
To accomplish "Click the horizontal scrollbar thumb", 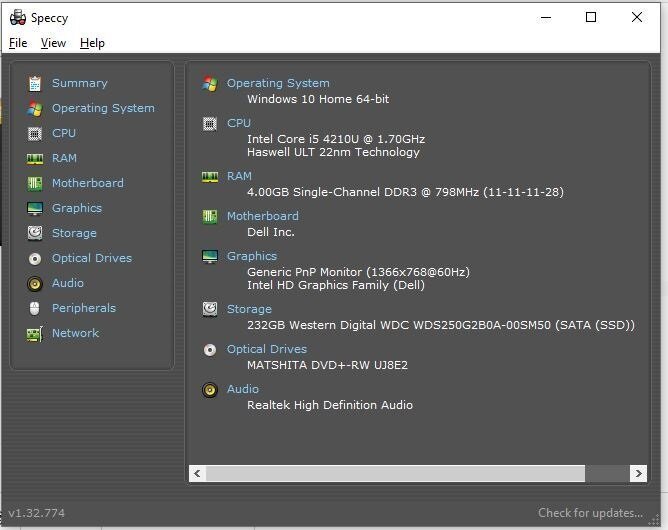I will click(395, 473).
